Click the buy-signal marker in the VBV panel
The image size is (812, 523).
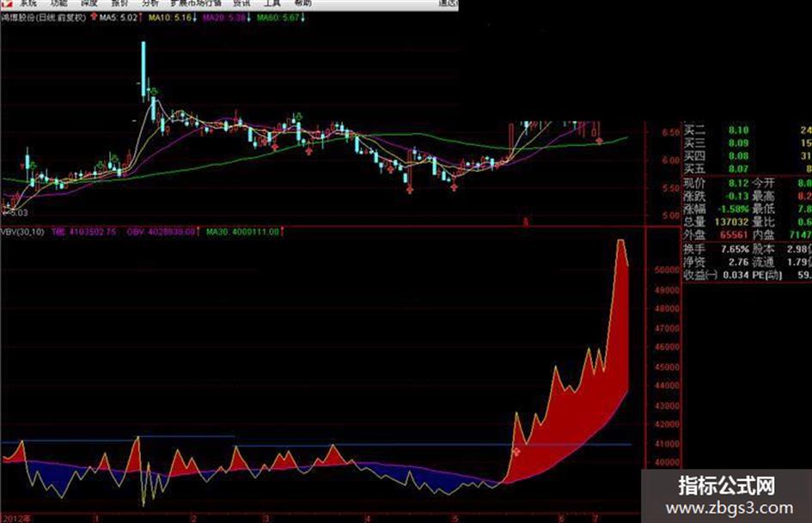[516, 452]
